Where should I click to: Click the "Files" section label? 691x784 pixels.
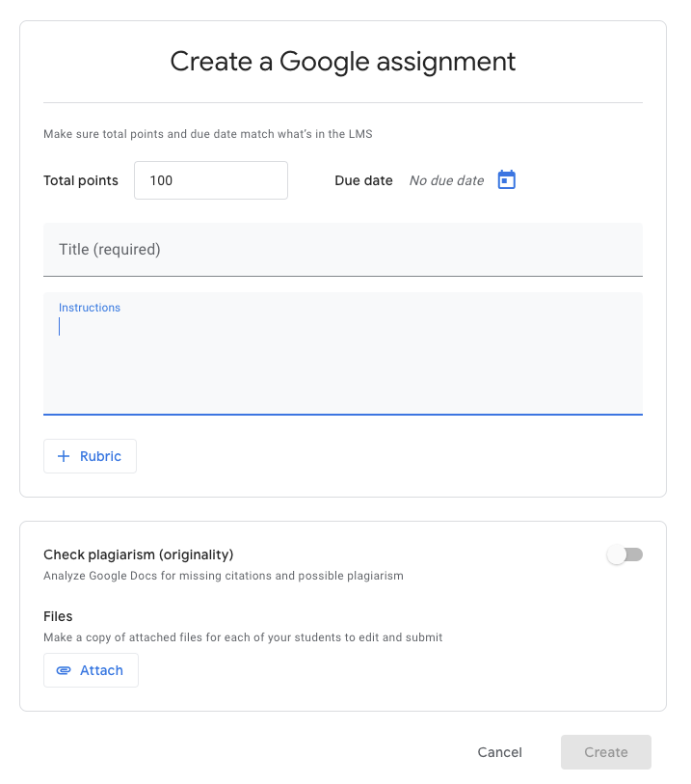[x=58, y=616]
